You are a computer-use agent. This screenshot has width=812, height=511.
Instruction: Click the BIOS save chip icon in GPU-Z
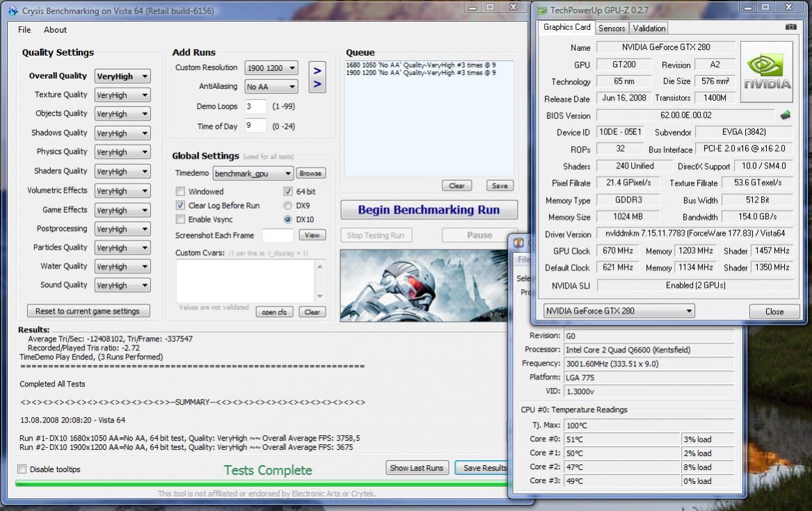(786, 115)
